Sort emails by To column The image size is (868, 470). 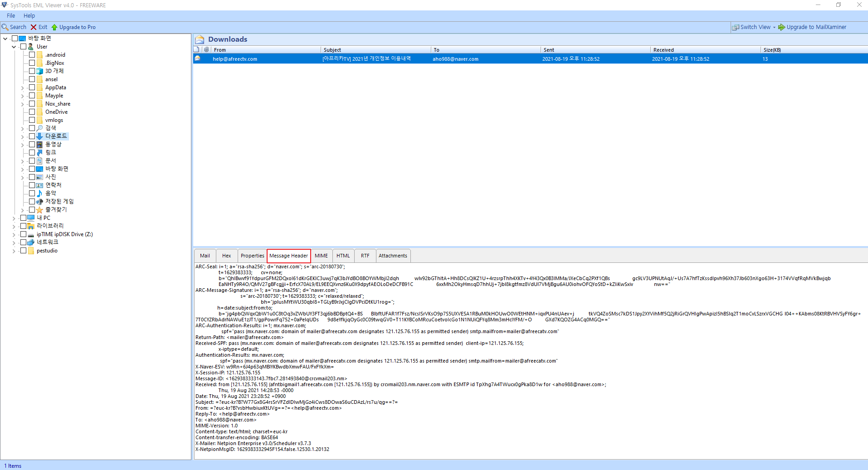tap(485, 50)
